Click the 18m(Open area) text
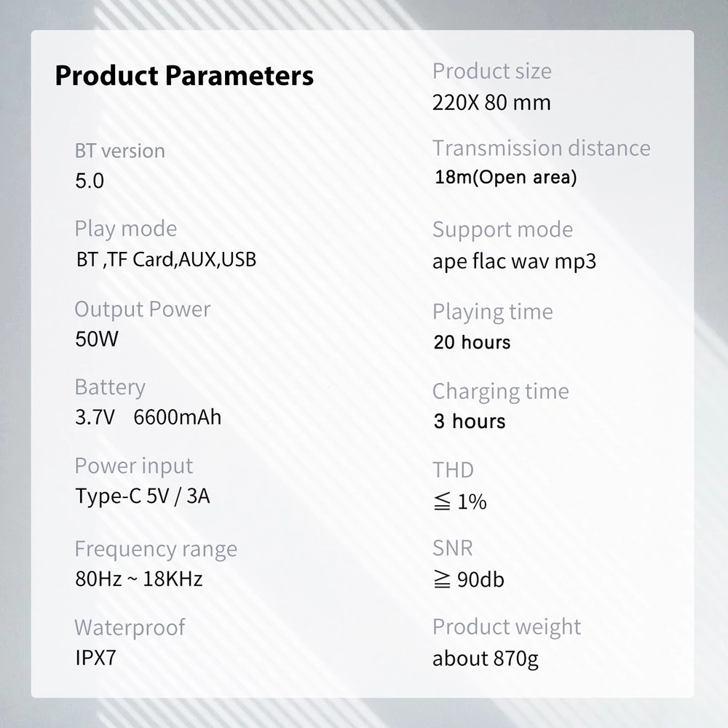The image size is (728, 728). point(506,178)
